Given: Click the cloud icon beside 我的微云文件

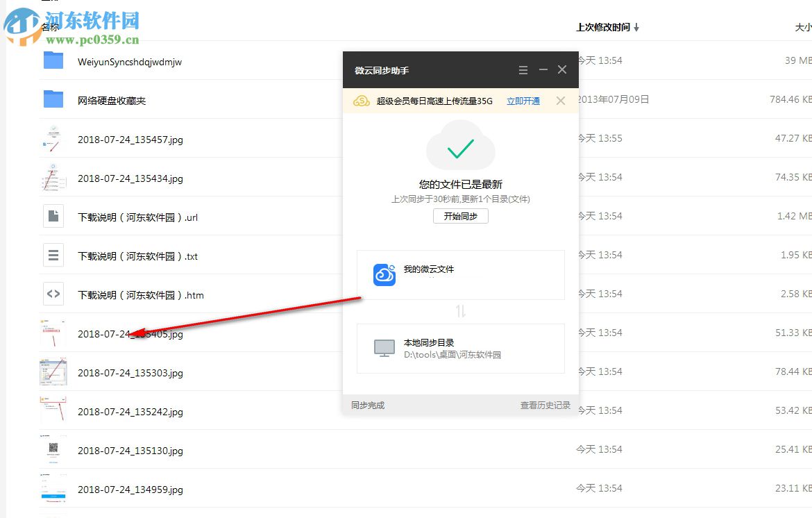Looking at the screenshot, I should [384, 275].
